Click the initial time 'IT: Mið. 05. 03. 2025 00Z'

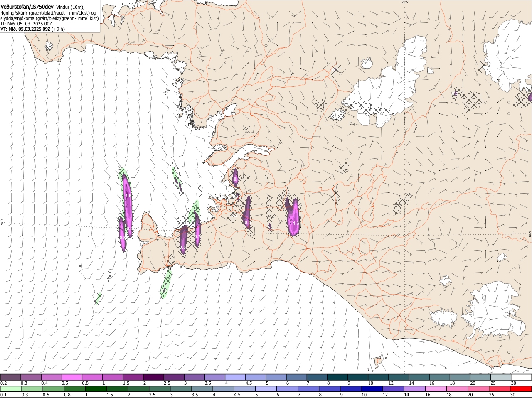point(26,24)
